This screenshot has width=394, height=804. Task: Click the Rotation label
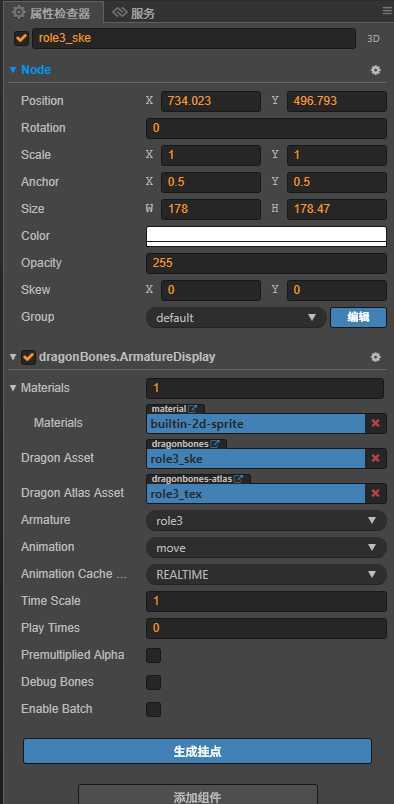(43, 128)
